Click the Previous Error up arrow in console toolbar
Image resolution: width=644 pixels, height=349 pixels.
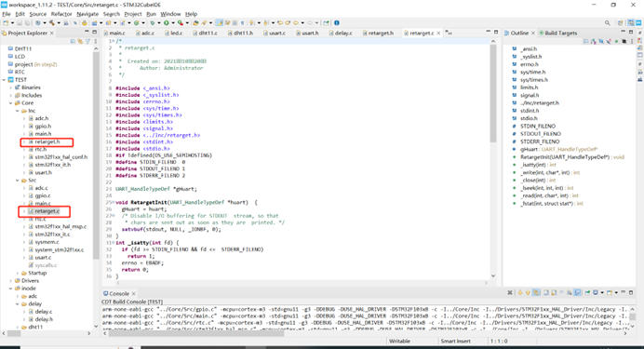(x=528, y=293)
